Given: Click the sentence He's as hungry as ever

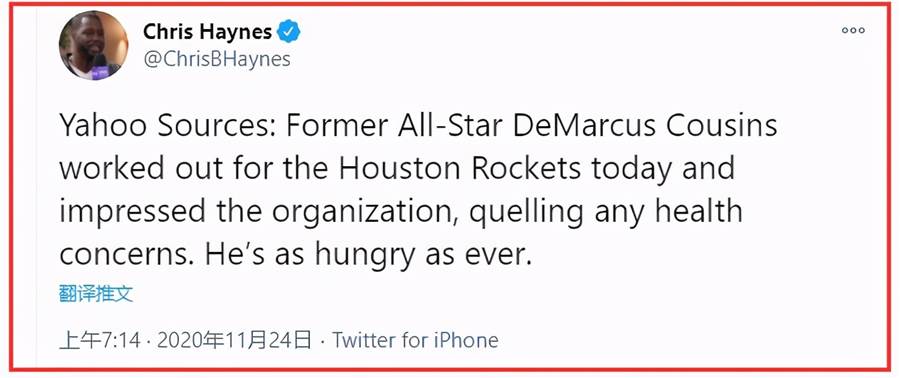Looking at the screenshot, I should [x=365, y=256].
